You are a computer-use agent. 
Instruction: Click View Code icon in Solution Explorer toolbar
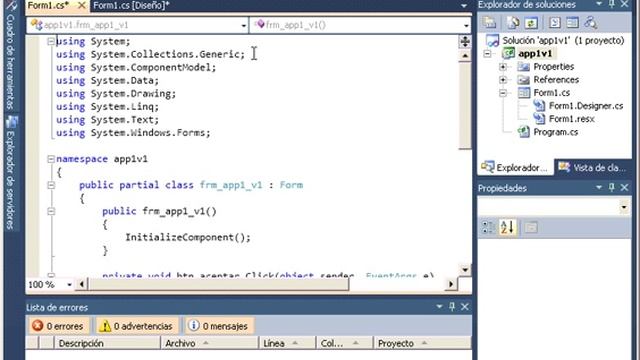pos(554,22)
